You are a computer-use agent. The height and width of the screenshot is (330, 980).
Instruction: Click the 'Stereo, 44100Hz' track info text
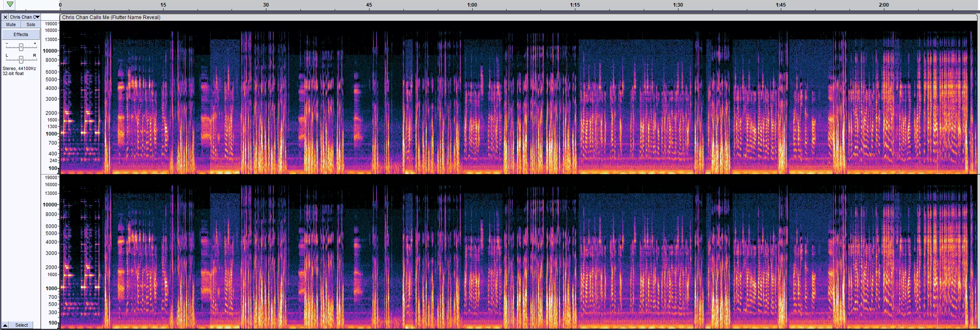tap(19, 68)
